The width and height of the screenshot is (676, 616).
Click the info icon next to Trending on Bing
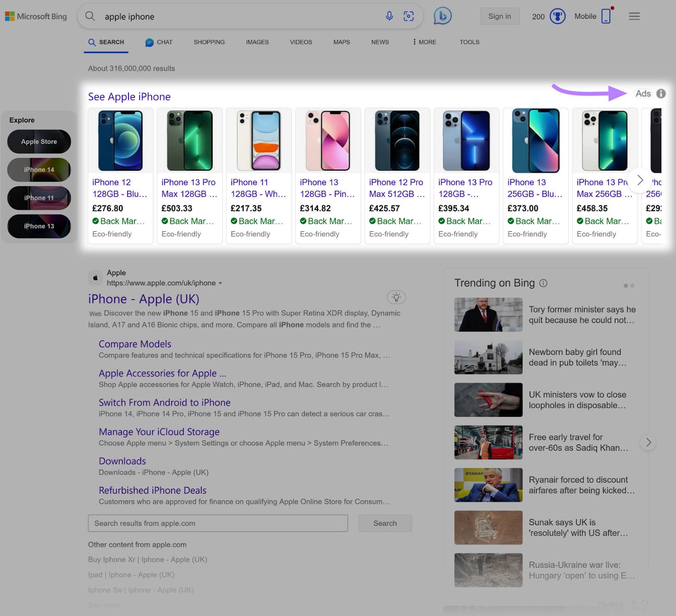pos(544,284)
